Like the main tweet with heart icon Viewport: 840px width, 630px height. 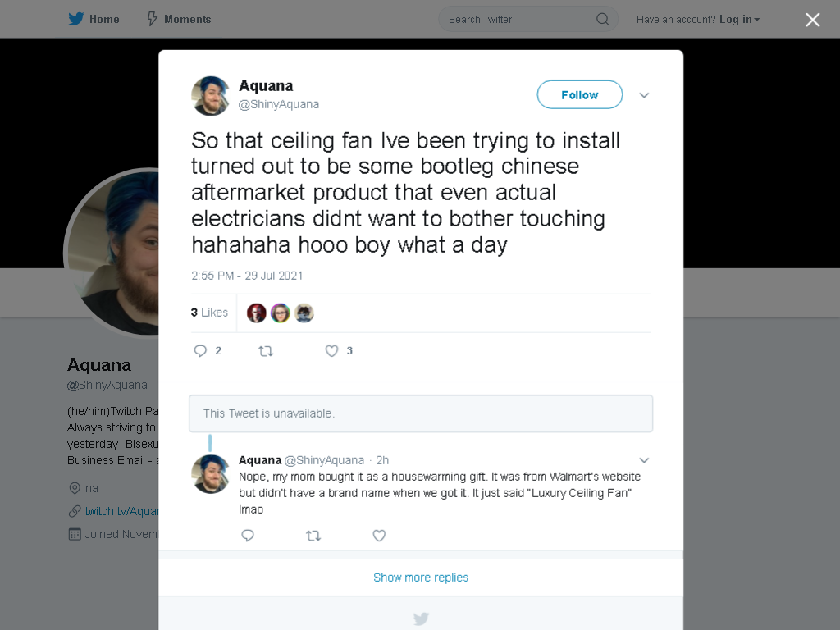(331, 351)
